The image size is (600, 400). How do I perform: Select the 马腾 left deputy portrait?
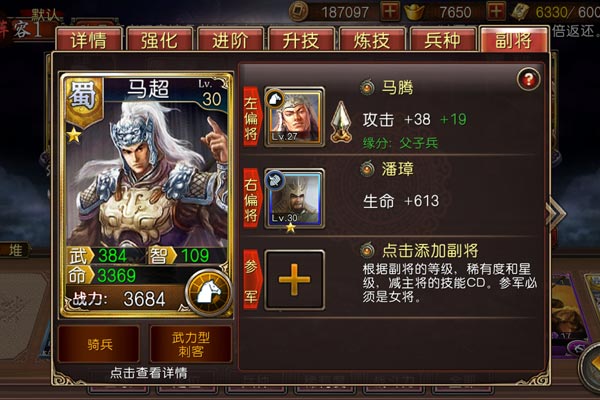(294, 117)
